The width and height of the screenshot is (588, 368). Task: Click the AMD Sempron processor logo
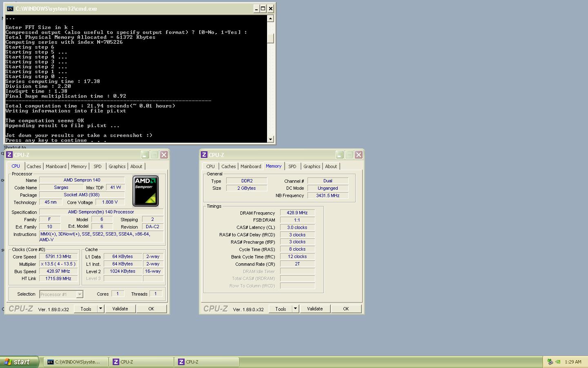point(145,191)
